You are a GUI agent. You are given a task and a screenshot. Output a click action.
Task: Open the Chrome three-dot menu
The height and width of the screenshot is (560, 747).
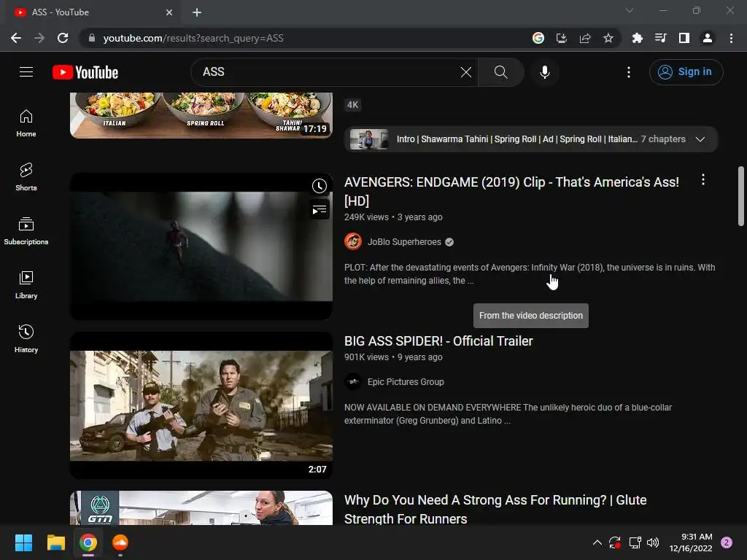[x=731, y=38]
